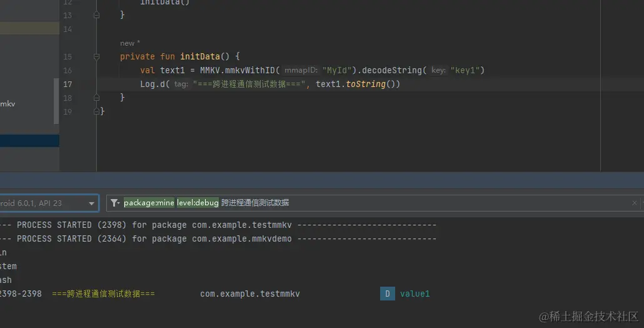This screenshot has width=644, height=328.
Task: Click the initData function name on line 15
Action: (200, 56)
